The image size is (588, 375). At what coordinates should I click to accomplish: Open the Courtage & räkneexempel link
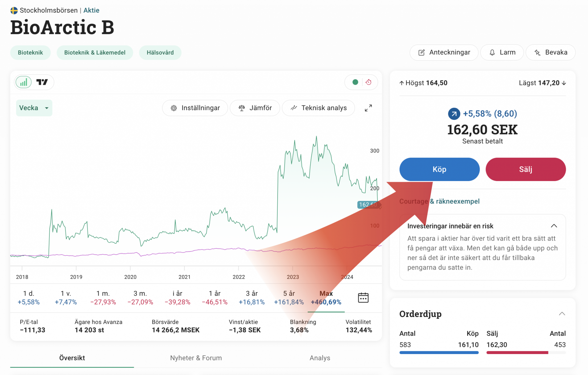click(439, 201)
